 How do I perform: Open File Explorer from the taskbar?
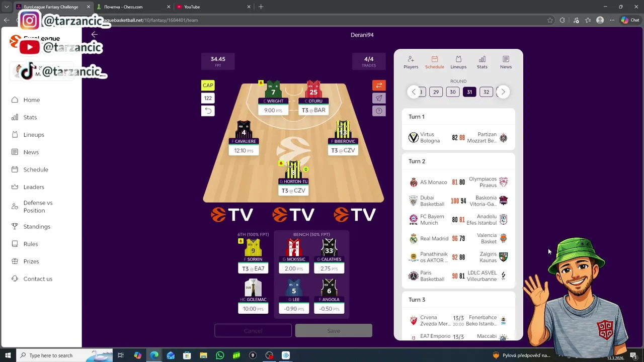click(x=203, y=355)
